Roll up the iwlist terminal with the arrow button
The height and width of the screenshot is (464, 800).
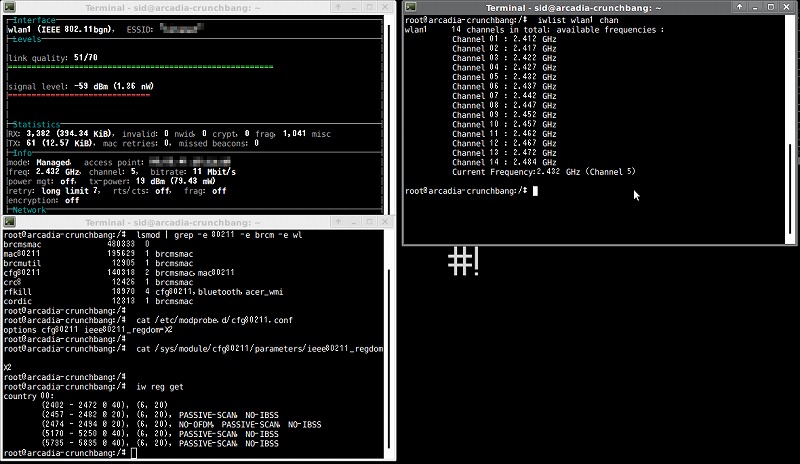tap(739, 7)
